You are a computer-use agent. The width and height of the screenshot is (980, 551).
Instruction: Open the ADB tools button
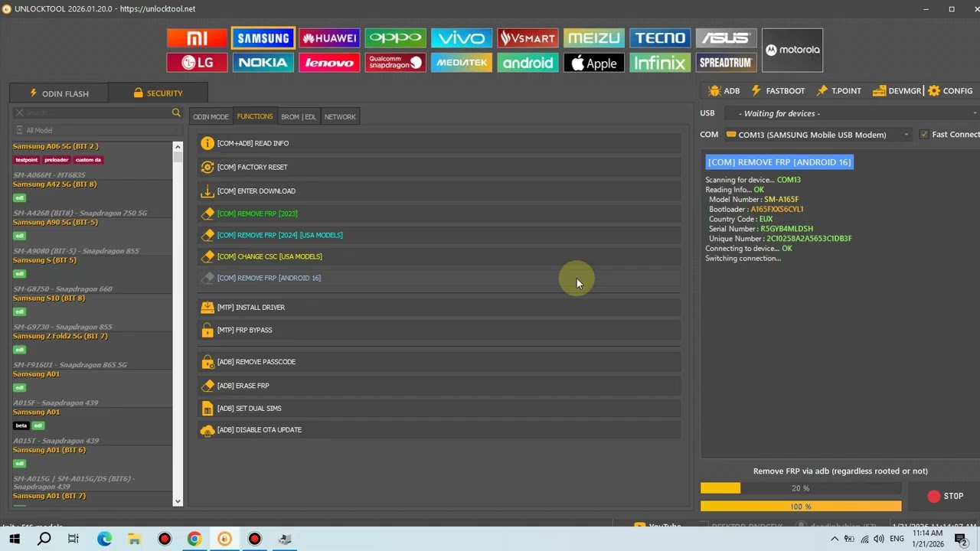click(x=724, y=91)
